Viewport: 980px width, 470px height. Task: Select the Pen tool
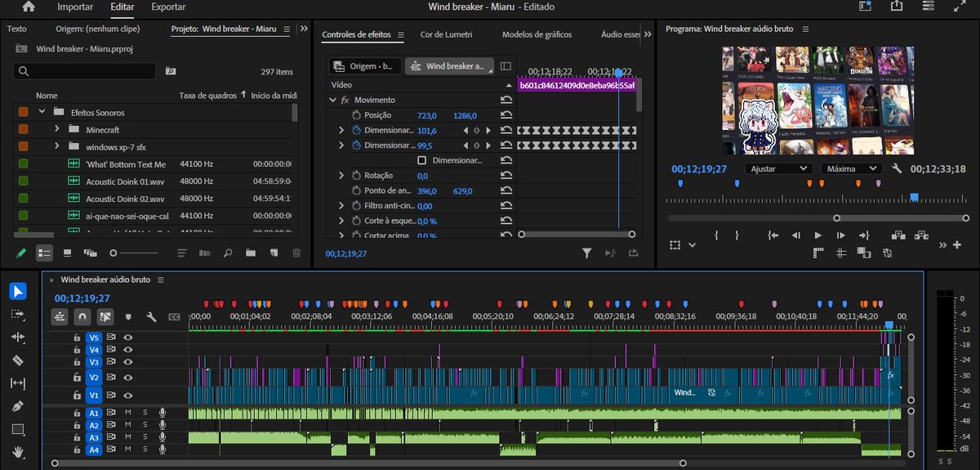[x=18, y=405]
